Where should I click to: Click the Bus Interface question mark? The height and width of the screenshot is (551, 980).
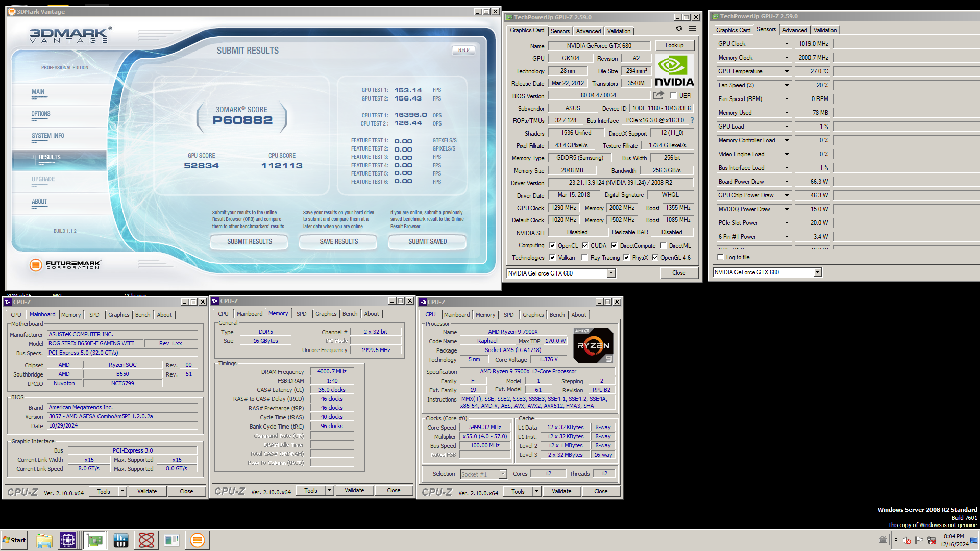coord(692,120)
